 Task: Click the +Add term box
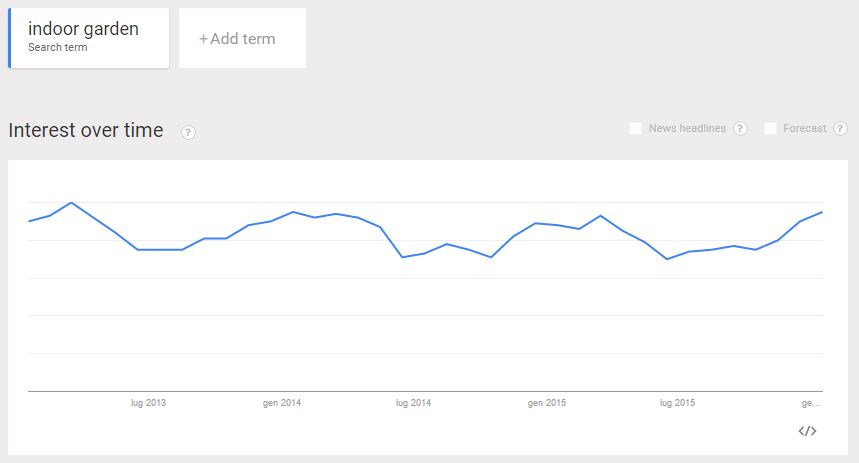[x=242, y=38]
